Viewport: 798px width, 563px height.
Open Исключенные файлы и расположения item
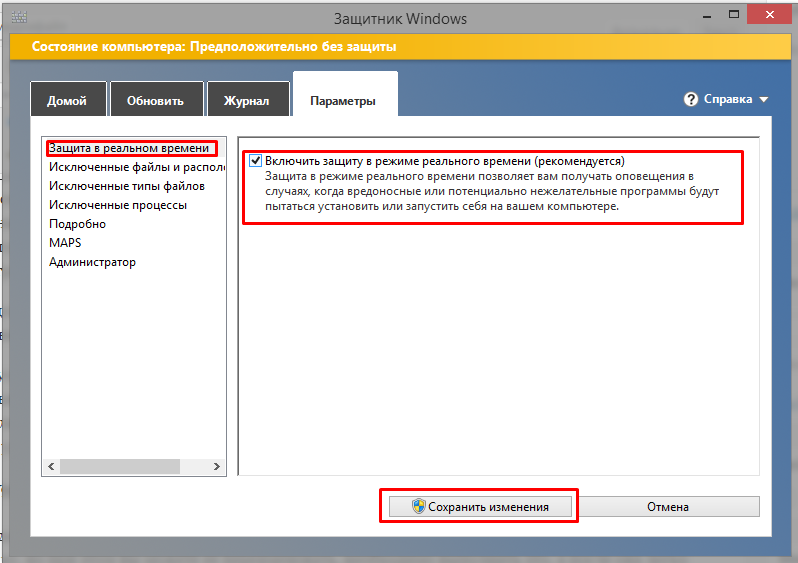[134, 167]
